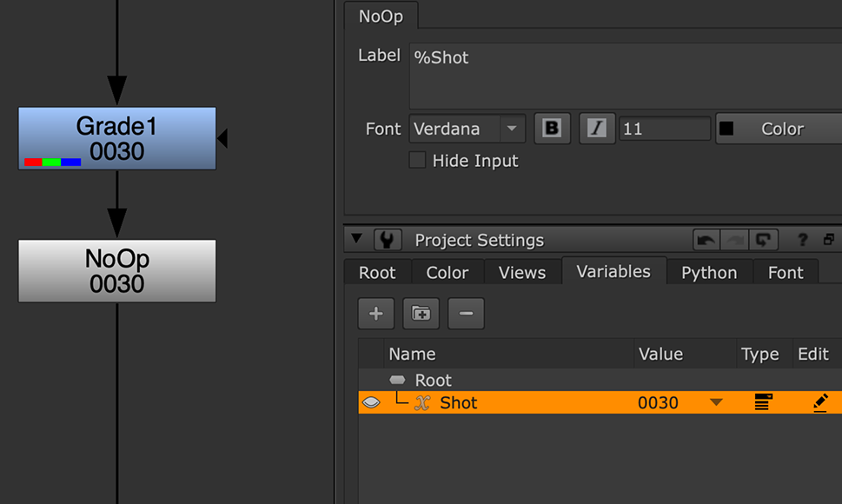Edit the Shot variable with pencil icon
The height and width of the screenshot is (504, 842).
click(x=820, y=402)
